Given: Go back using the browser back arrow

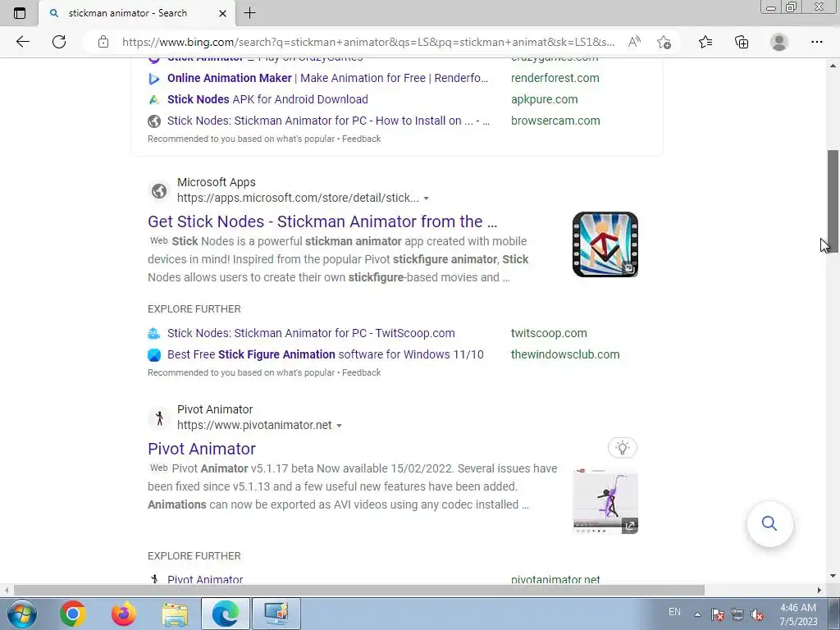Looking at the screenshot, I should (x=22, y=42).
